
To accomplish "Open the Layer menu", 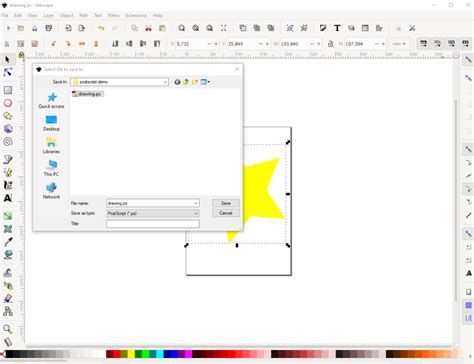I will click(x=48, y=15).
